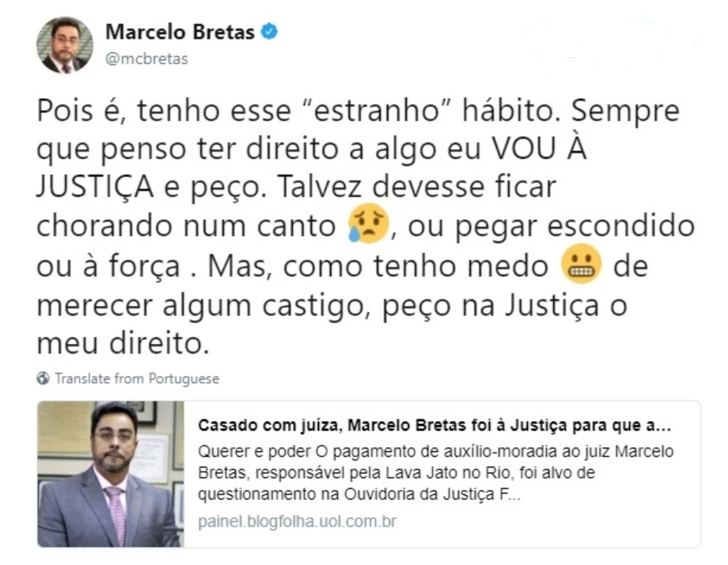Click the blue verified badge checkmark
The width and height of the screenshot is (728, 565).
click(269, 32)
